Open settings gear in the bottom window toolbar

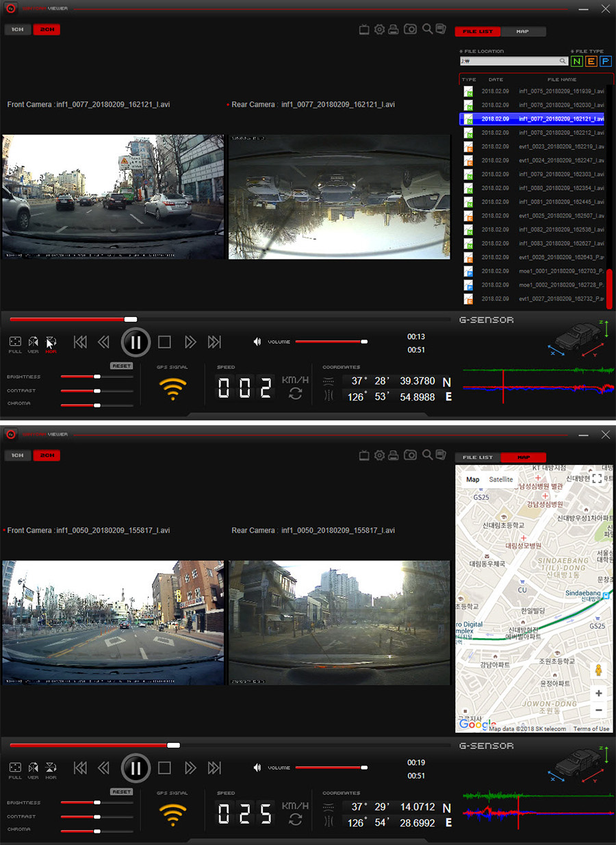[379, 455]
